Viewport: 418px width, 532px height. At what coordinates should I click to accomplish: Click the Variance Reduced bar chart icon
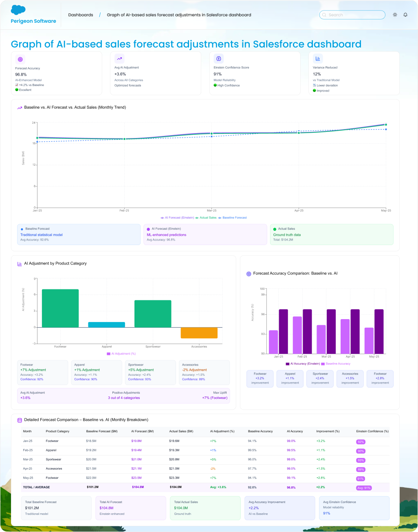pyautogui.click(x=318, y=58)
